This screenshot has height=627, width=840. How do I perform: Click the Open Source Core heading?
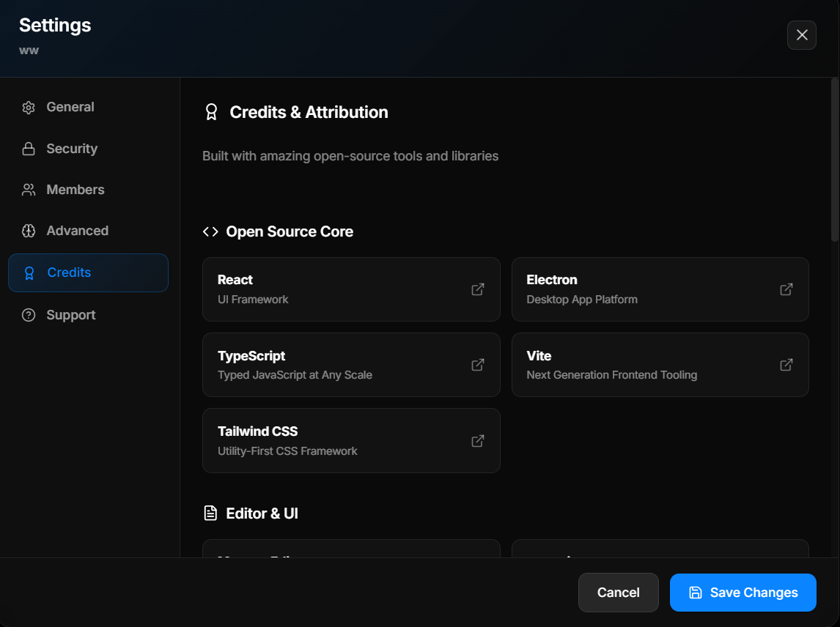(x=290, y=231)
